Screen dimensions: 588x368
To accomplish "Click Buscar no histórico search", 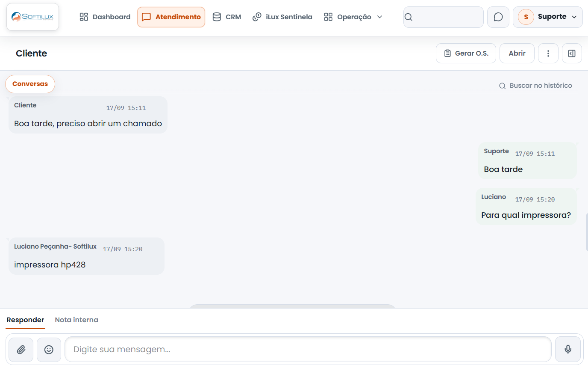I will (536, 86).
